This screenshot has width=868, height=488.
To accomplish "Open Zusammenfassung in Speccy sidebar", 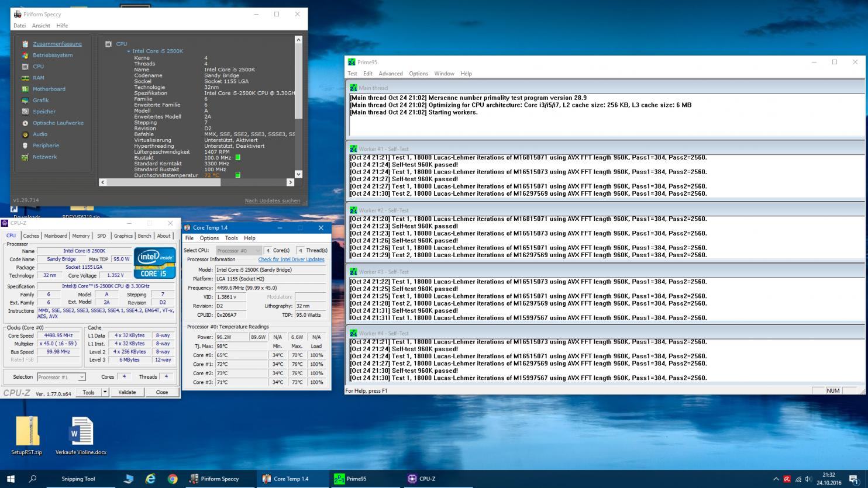I will coord(57,44).
